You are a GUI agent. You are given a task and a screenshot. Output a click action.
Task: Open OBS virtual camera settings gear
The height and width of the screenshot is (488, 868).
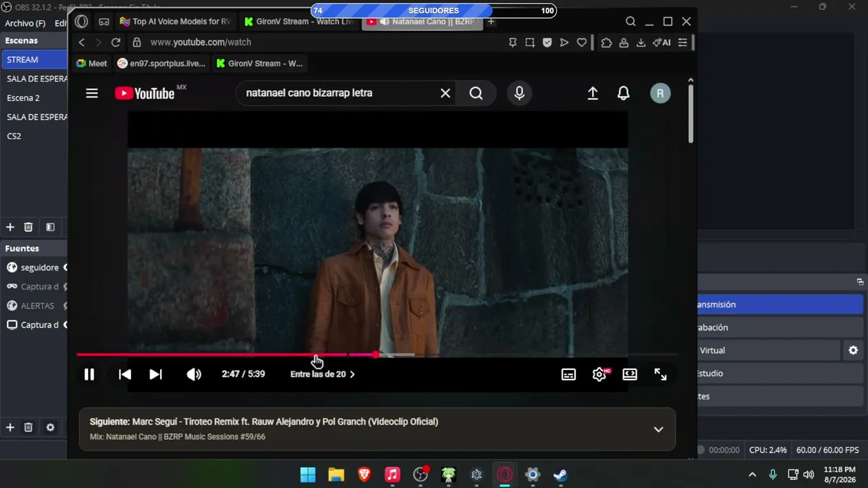click(853, 350)
